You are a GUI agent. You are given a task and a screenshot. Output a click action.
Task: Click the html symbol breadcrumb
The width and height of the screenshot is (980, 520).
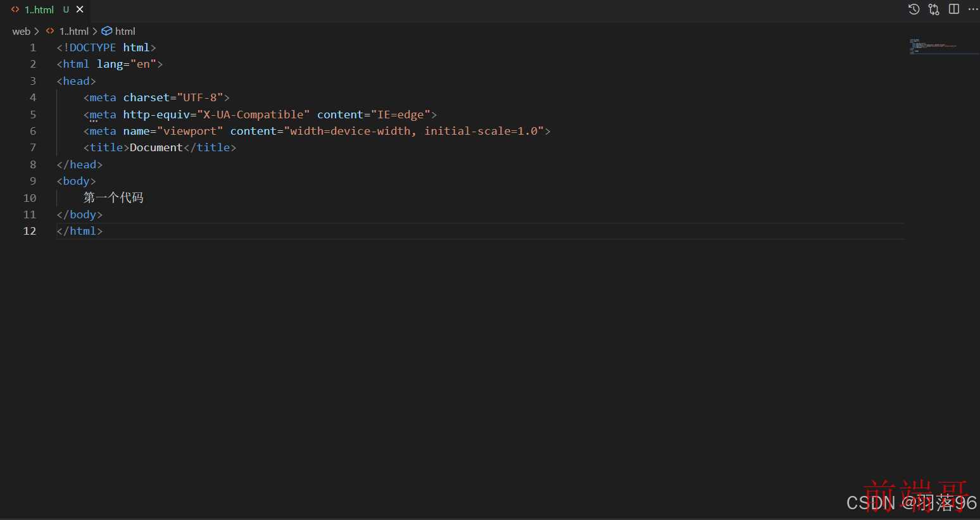tap(125, 31)
